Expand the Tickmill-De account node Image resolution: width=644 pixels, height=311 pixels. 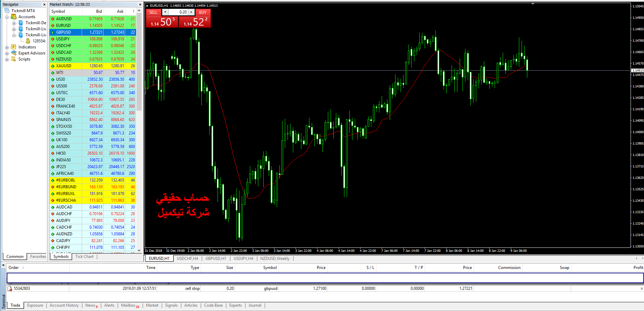coord(14,23)
